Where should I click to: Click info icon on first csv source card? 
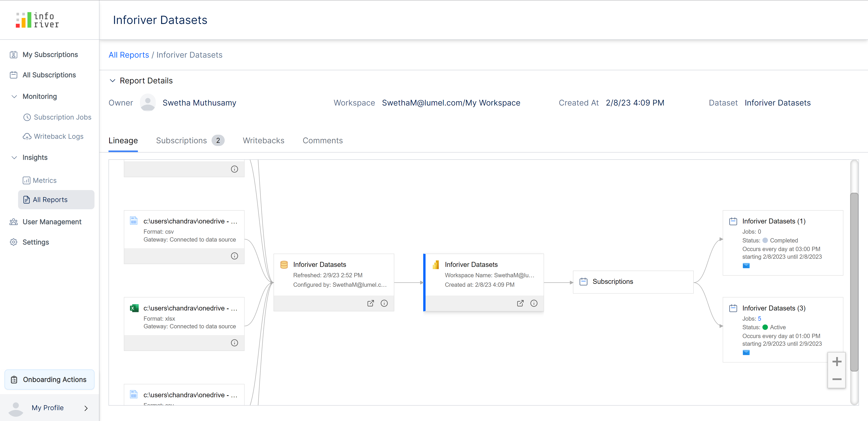click(x=234, y=256)
